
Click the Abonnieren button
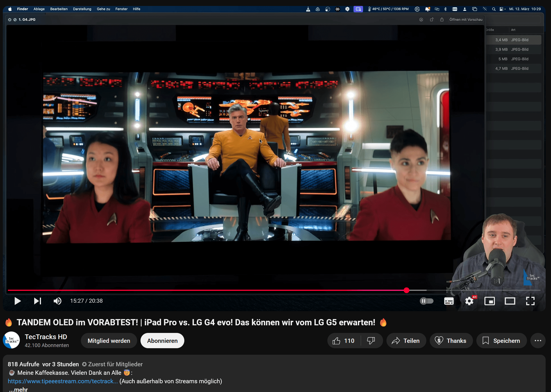point(162,341)
